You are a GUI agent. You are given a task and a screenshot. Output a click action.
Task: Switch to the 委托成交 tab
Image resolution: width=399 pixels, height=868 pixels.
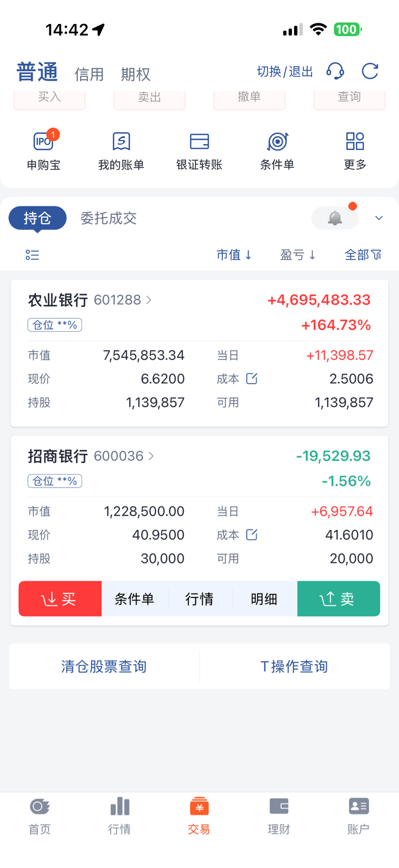[x=108, y=218]
